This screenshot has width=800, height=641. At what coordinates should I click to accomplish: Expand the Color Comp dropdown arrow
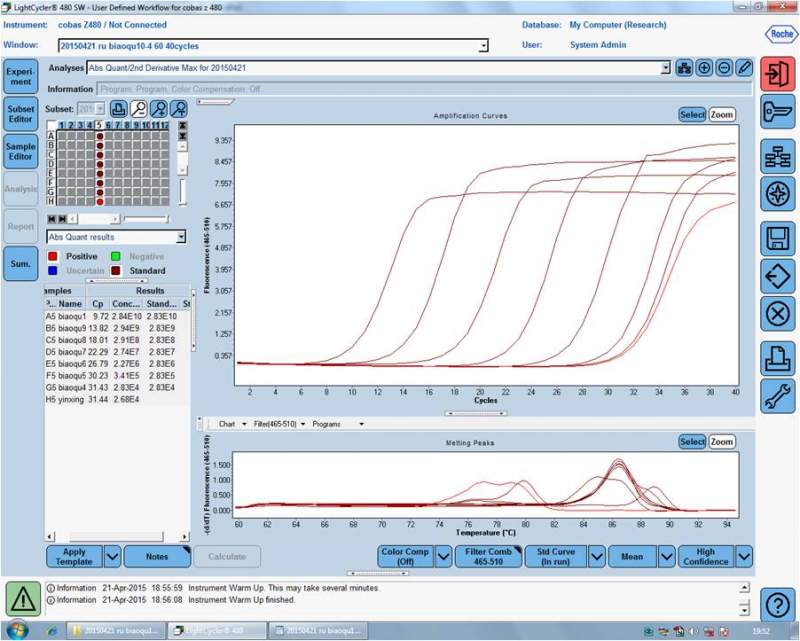coord(443,557)
